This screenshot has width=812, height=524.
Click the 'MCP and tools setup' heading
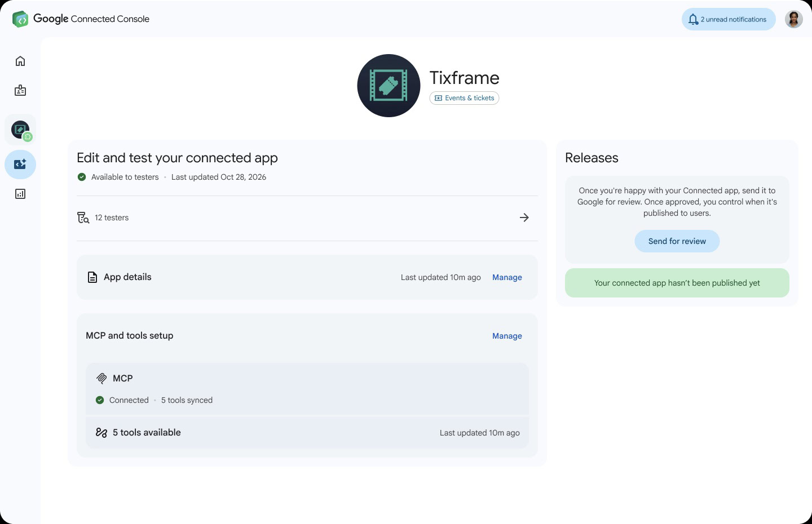pos(130,336)
